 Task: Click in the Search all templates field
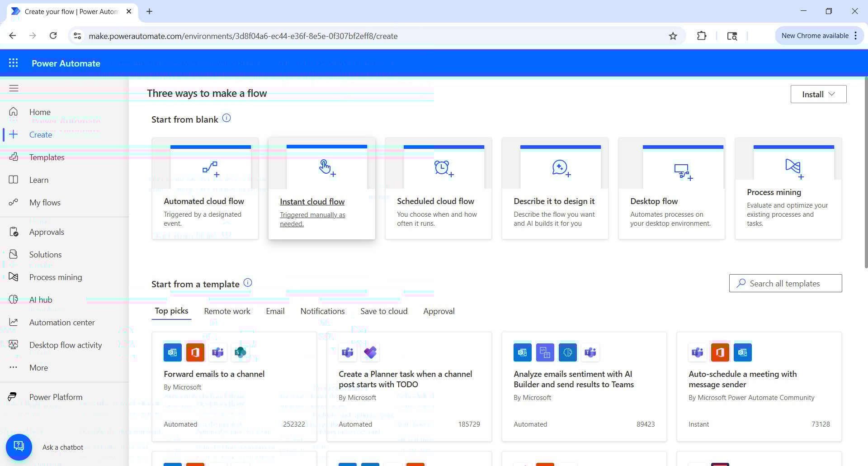(x=785, y=283)
